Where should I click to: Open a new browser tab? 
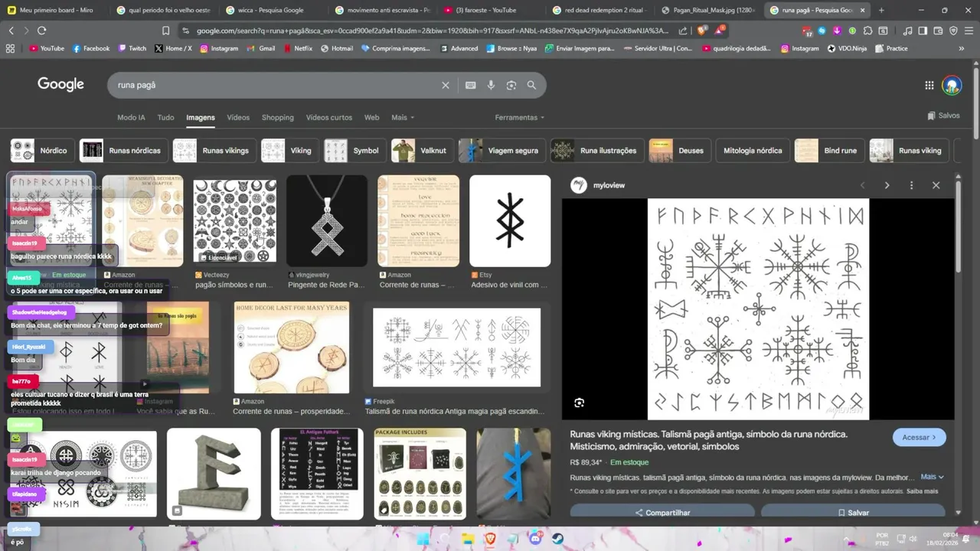tap(881, 10)
